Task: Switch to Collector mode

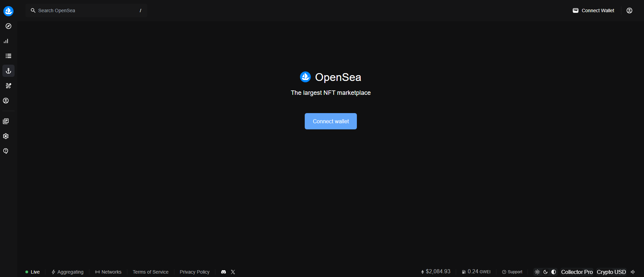Action: point(572,272)
